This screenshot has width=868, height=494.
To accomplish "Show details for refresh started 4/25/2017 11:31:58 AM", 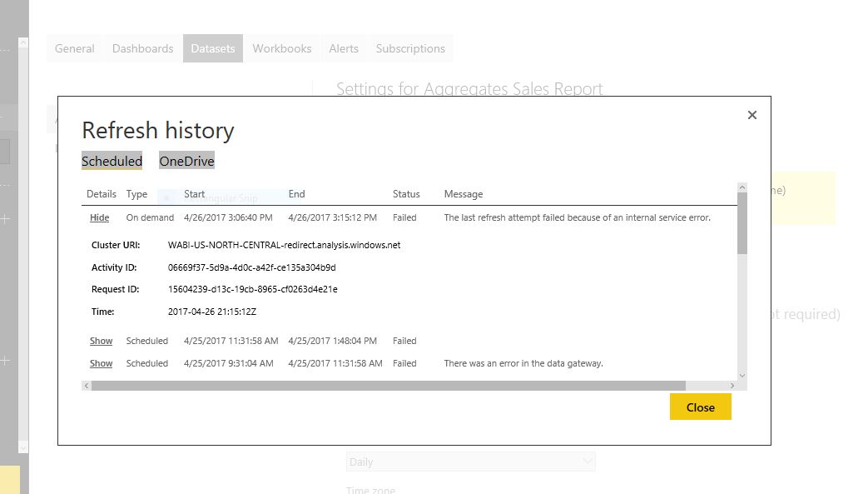I will point(102,341).
